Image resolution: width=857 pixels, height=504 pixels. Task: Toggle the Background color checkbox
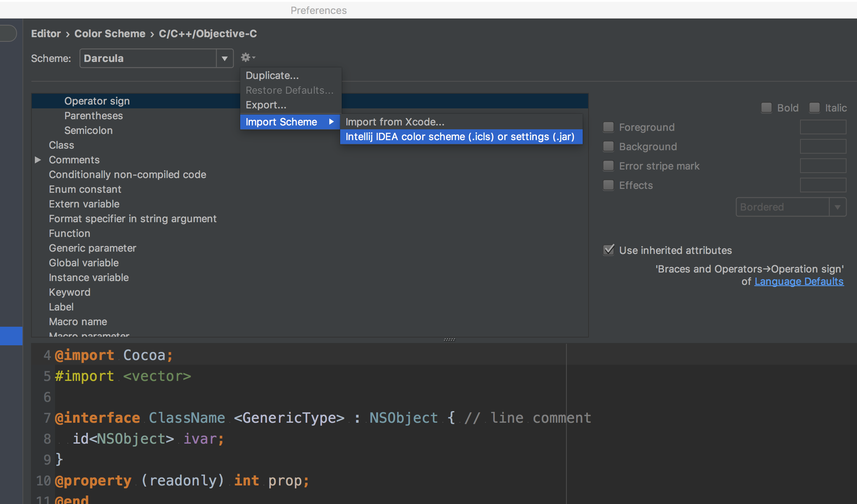[x=608, y=146]
